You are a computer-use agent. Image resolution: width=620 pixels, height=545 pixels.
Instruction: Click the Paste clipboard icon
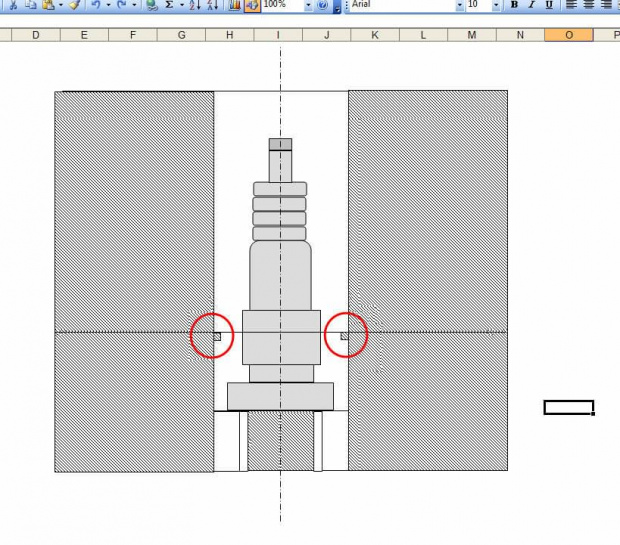point(48,5)
